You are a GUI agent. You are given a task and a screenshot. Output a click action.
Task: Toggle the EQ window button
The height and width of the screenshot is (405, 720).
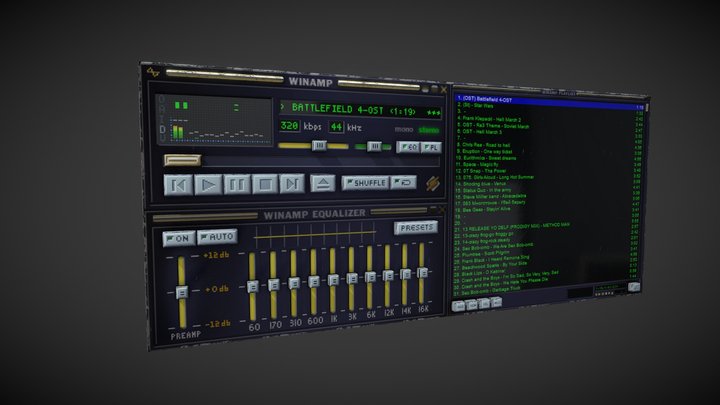[x=408, y=147]
